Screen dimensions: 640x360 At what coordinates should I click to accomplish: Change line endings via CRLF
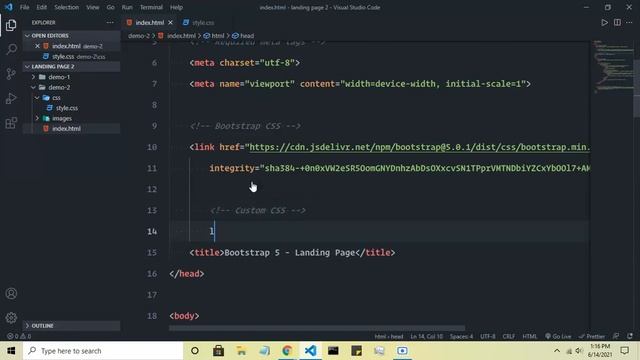[509, 336]
